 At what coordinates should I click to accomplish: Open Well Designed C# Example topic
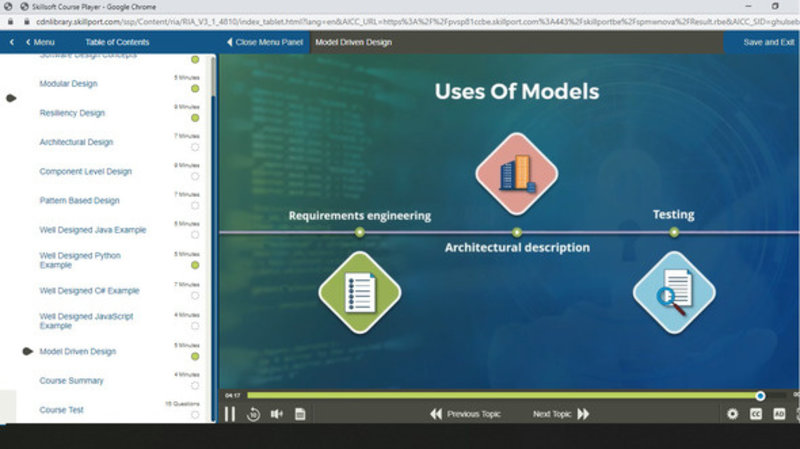point(89,291)
